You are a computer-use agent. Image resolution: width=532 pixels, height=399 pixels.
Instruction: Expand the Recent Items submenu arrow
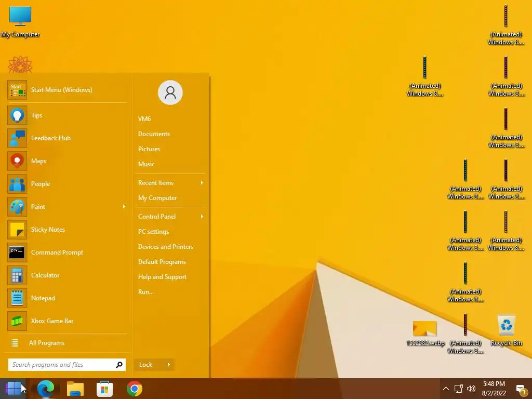202,183
